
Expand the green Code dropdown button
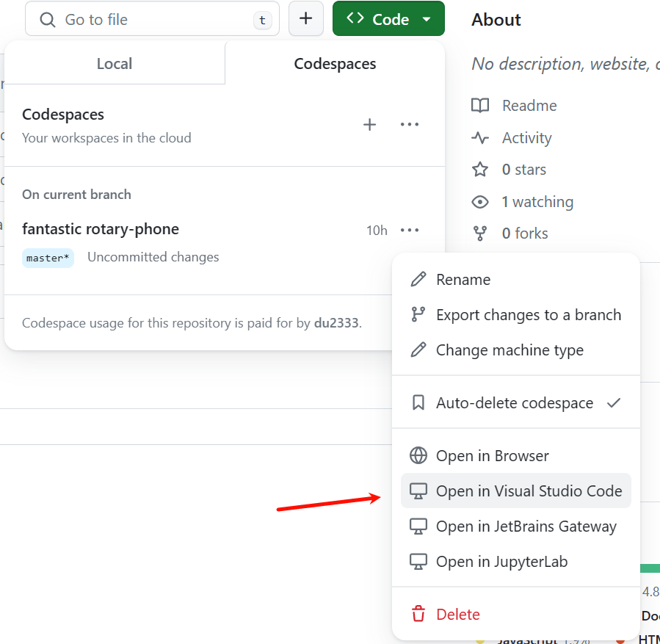pyautogui.click(x=388, y=19)
